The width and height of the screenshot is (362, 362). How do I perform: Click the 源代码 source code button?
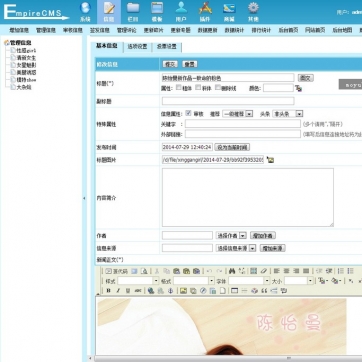coord(116,271)
